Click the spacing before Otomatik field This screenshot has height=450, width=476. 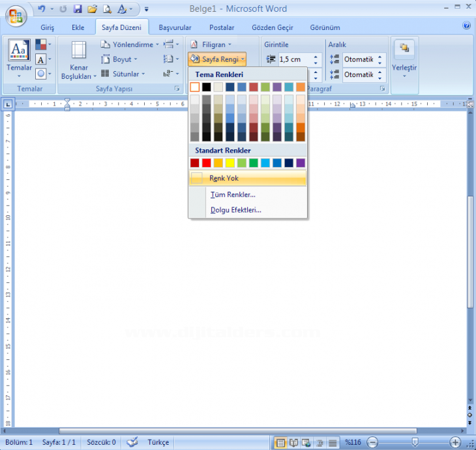(360, 59)
